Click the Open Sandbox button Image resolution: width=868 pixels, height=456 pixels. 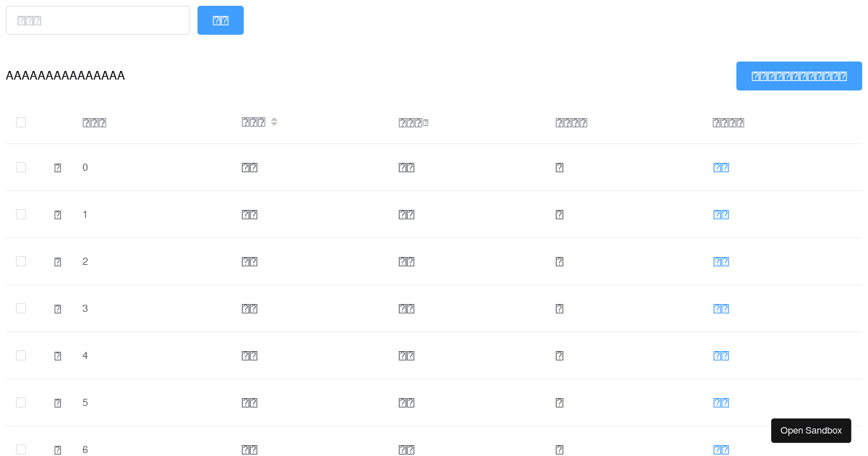(811, 430)
